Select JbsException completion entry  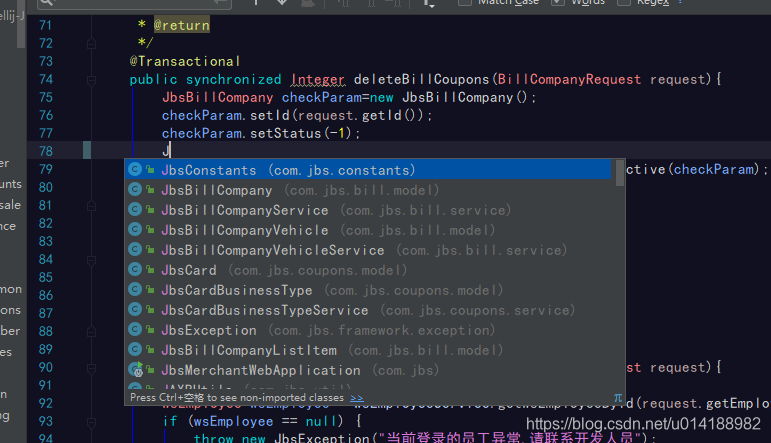[368, 330]
